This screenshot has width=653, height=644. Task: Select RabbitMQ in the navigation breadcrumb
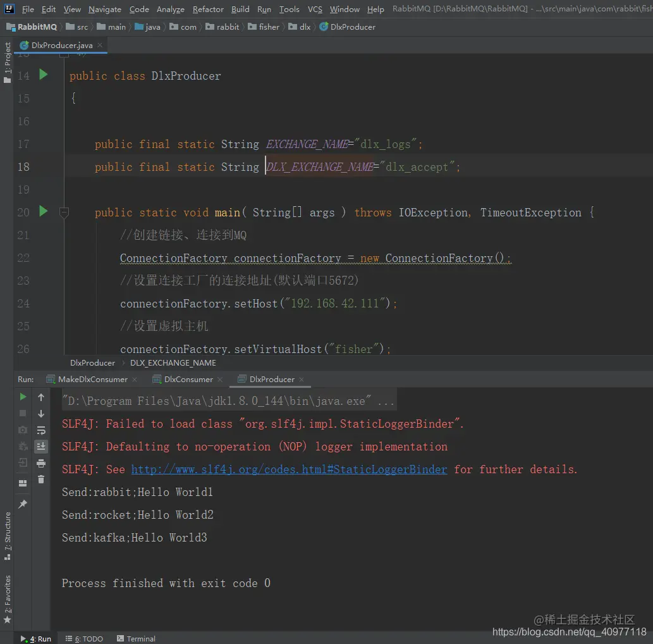point(32,27)
